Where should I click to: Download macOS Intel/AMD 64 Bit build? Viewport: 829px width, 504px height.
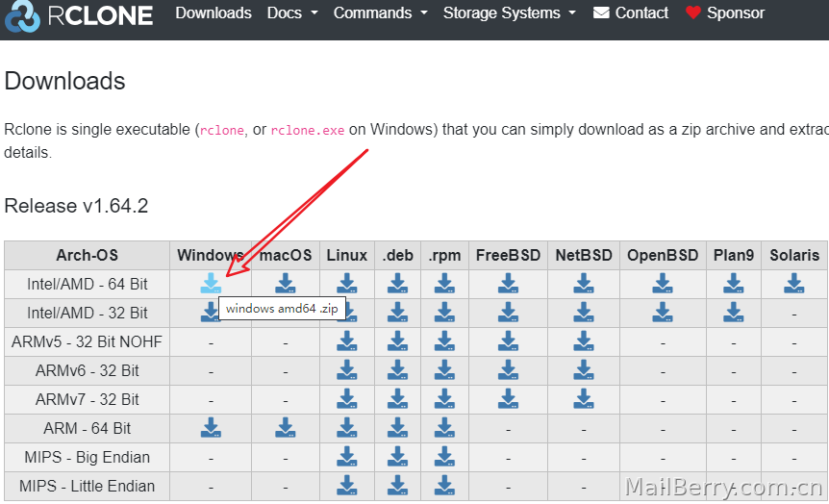(286, 284)
